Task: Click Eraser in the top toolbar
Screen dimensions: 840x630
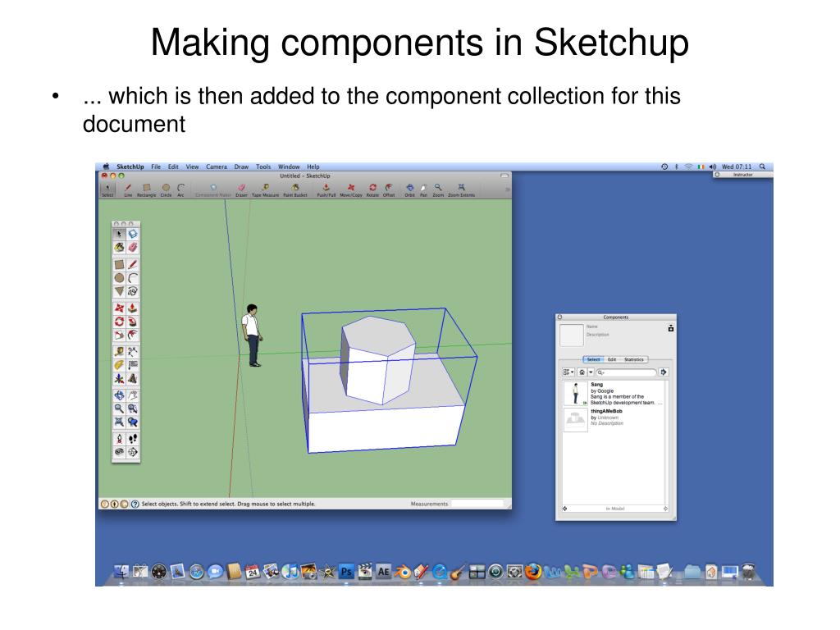Action: tap(242, 189)
